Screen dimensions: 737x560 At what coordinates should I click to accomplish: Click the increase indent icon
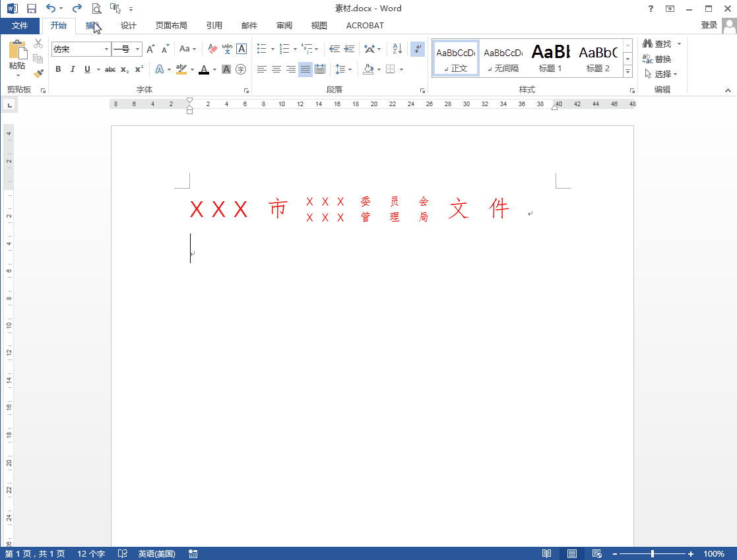click(349, 49)
